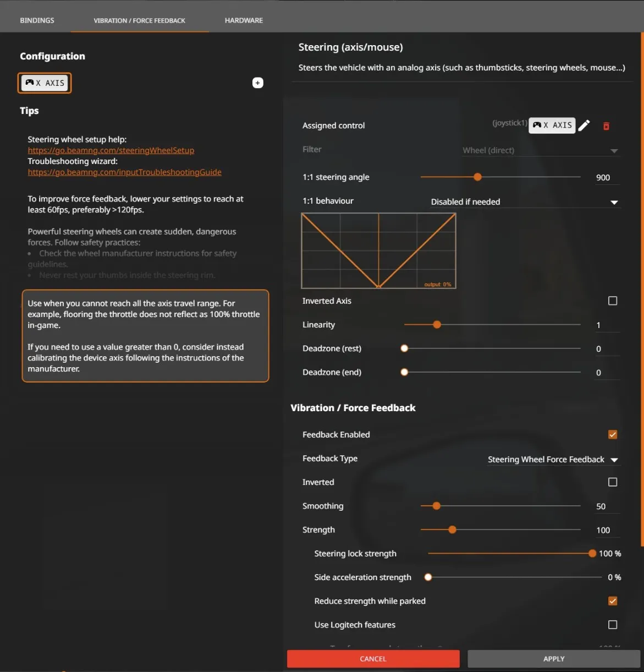The height and width of the screenshot is (672, 644).
Task: Disable the Feedback Enabled checkbox
Action: click(x=612, y=435)
